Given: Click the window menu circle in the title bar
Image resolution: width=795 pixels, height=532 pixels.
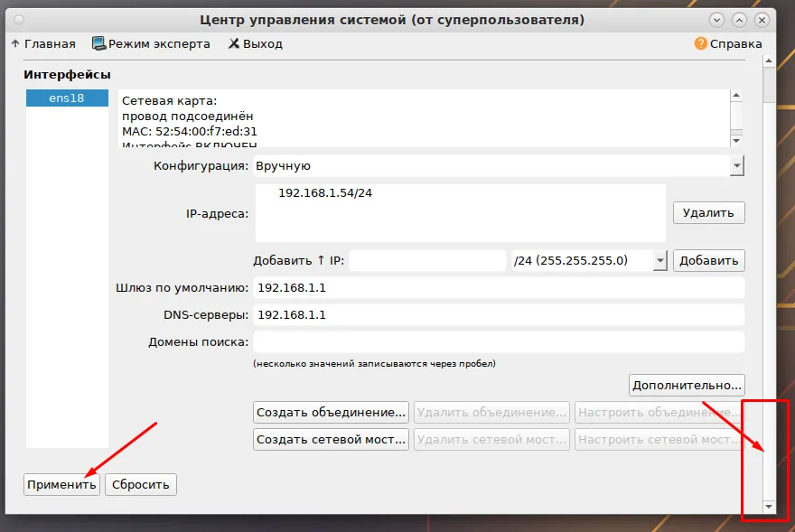Looking at the screenshot, I should tap(19, 20).
